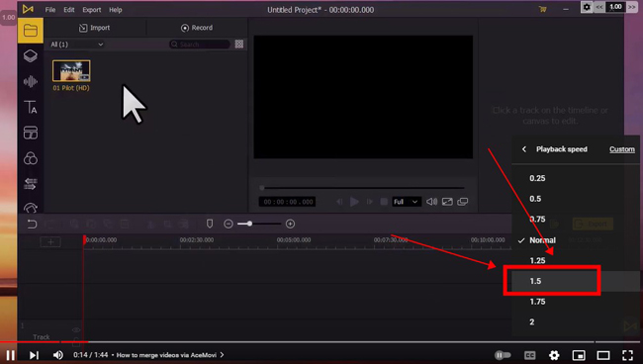Expand the All (1) media filter dropdown
The image size is (643, 364).
[x=77, y=45]
